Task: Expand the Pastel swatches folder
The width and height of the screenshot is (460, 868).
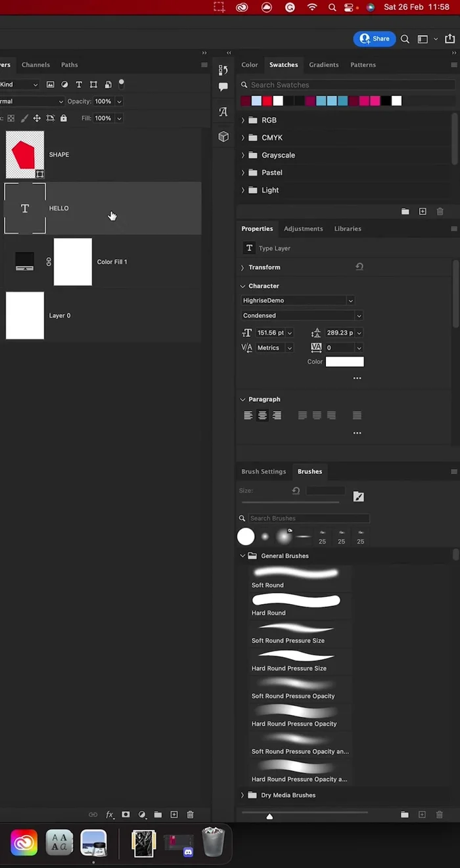Action: pyautogui.click(x=243, y=173)
